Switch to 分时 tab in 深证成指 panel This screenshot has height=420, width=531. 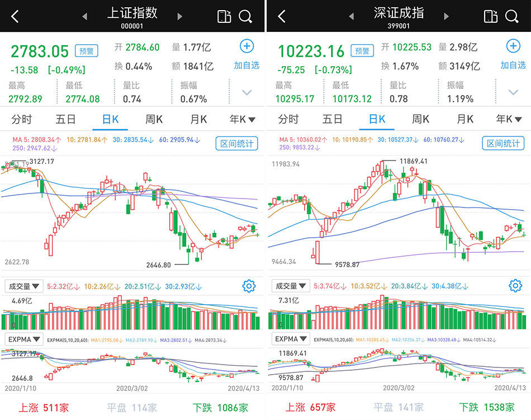[x=288, y=119]
